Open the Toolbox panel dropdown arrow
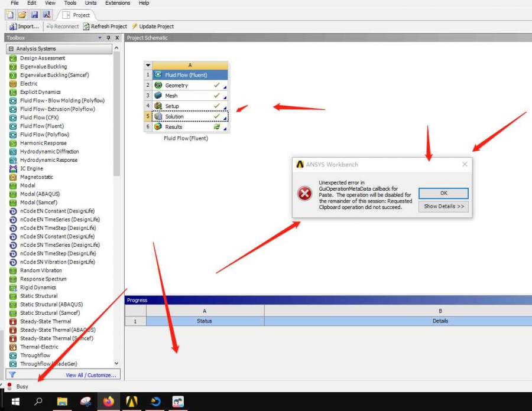Screen dimensions: 532x411 (100, 38)
